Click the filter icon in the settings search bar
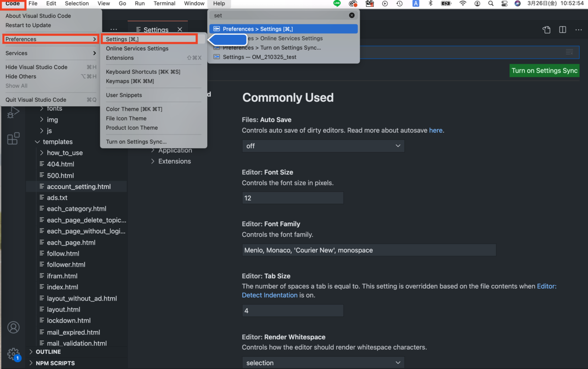Screen dimensions: 588x369 pos(569,52)
